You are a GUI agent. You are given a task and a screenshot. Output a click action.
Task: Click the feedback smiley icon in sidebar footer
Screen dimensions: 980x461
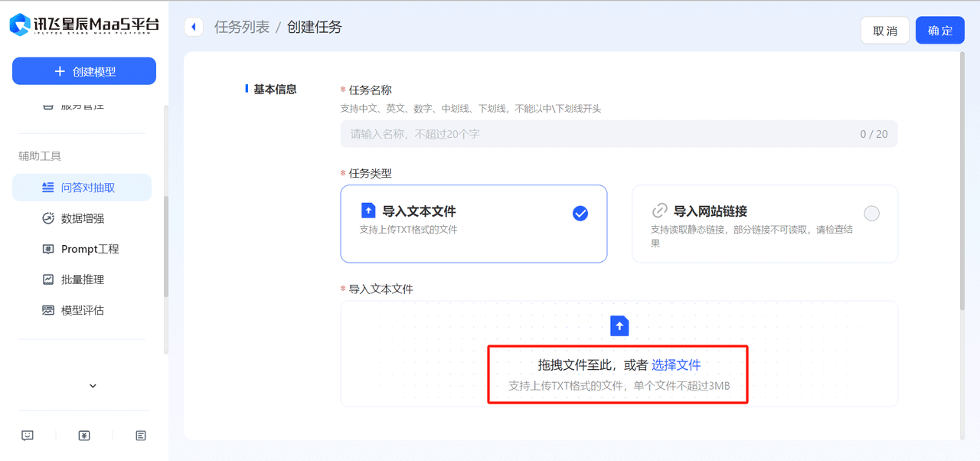(28, 436)
